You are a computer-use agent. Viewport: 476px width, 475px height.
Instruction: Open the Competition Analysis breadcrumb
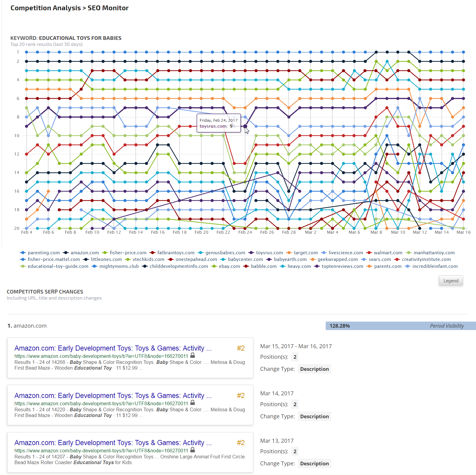(x=46, y=8)
